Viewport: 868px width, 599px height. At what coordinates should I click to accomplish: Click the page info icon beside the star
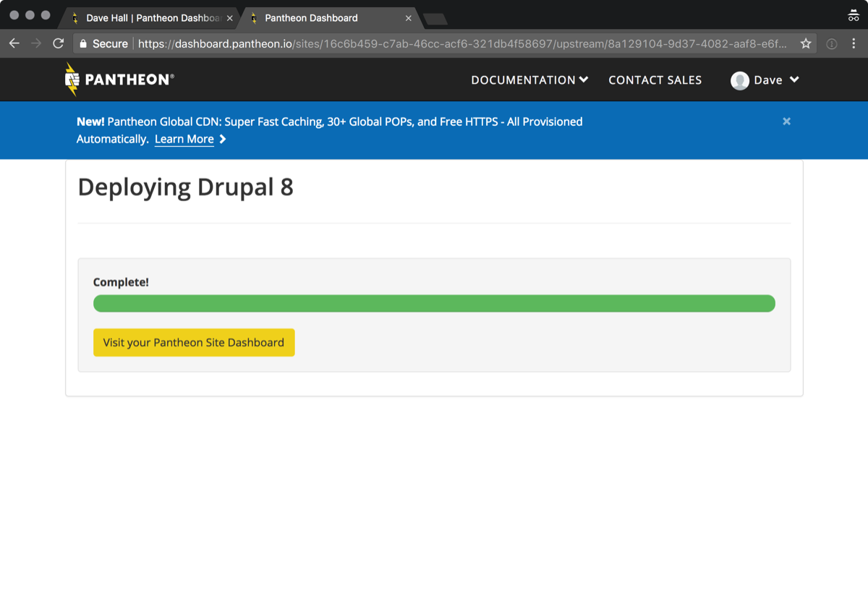click(x=832, y=44)
